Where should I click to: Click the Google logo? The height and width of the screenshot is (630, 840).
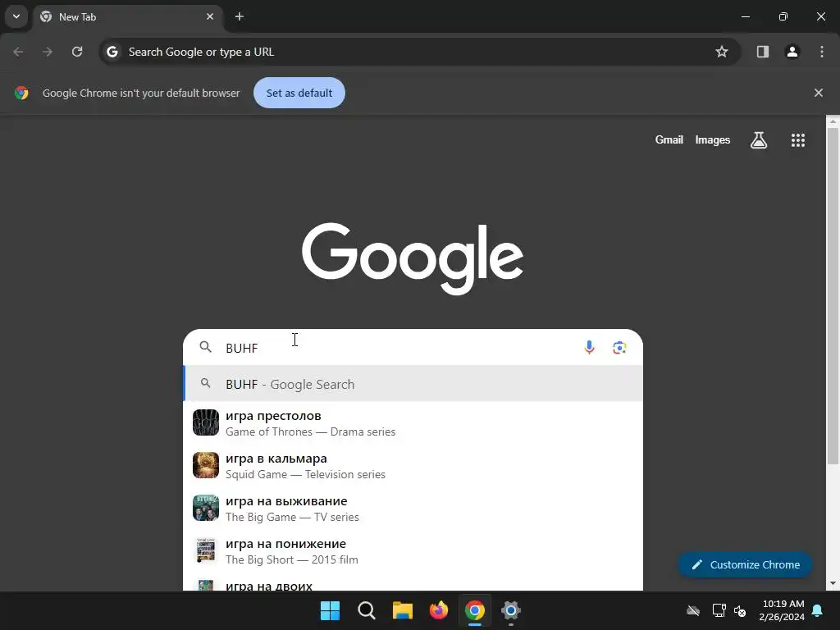(x=413, y=258)
